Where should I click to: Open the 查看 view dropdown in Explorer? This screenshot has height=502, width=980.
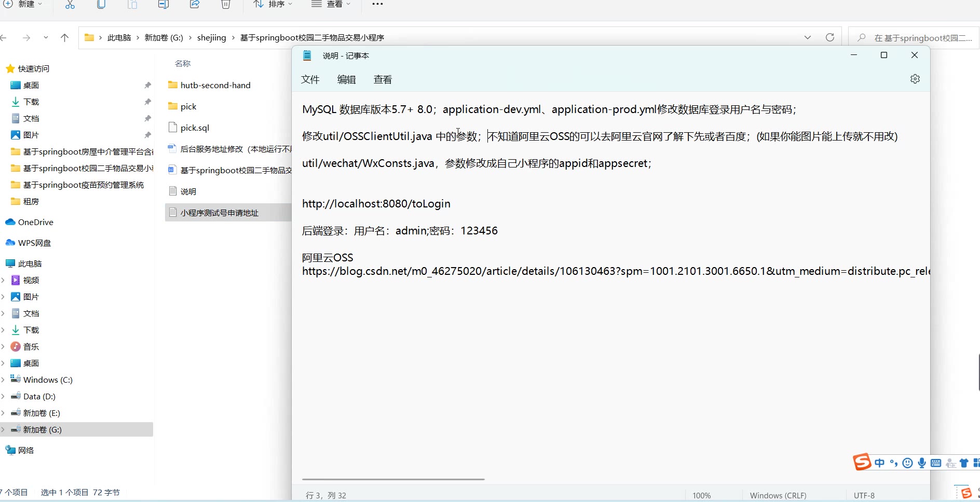pos(331,4)
